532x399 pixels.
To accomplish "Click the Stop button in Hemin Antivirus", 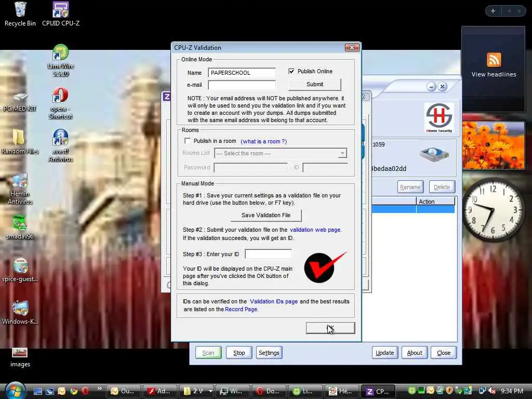I will point(239,353).
